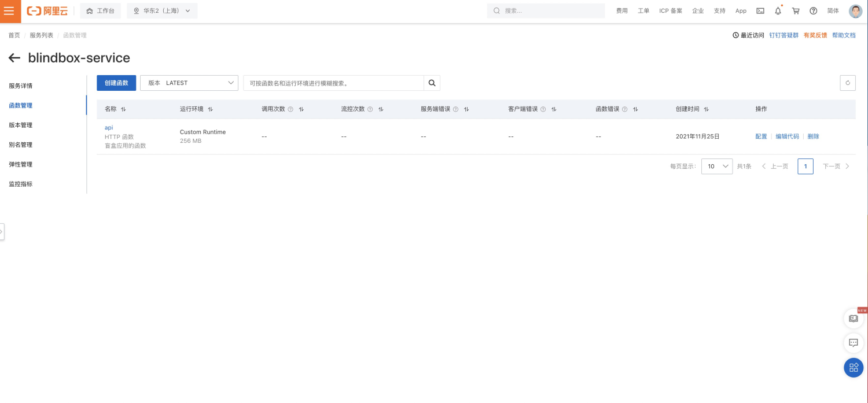
Task: Open the 华东2（上海） region dropdown
Action: pyautogui.click(x=162, y=11)
